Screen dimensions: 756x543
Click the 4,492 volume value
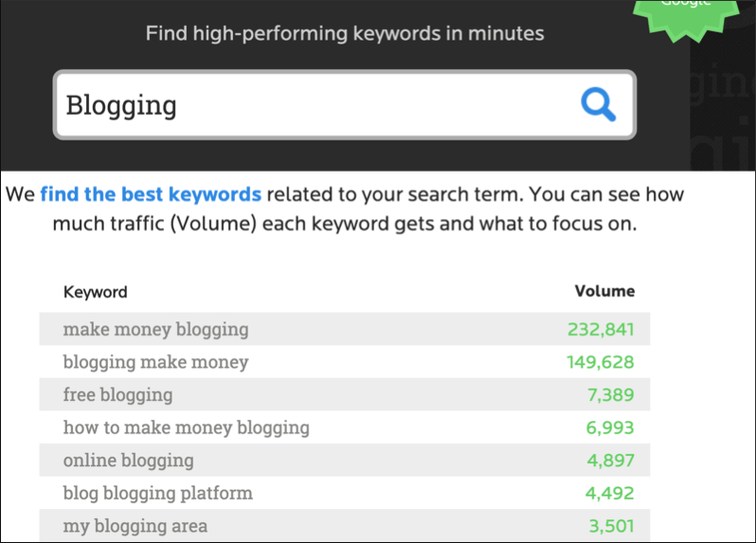[610, 494]
